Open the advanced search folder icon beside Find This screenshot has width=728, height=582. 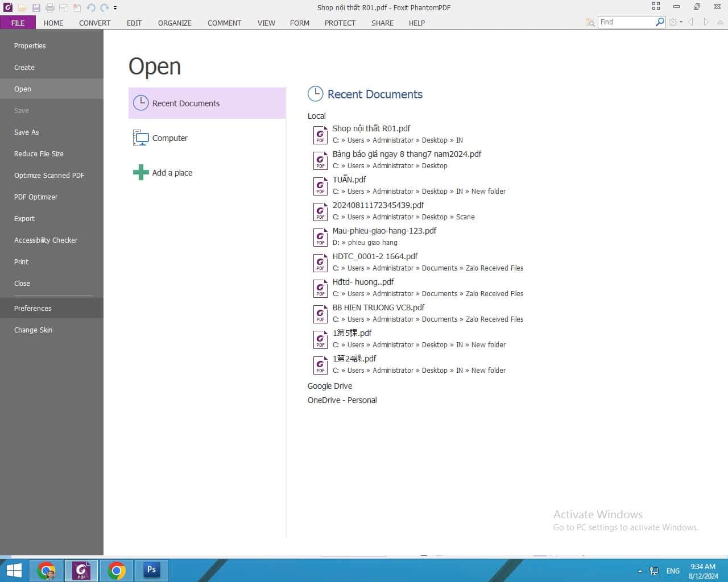(590, 22)
